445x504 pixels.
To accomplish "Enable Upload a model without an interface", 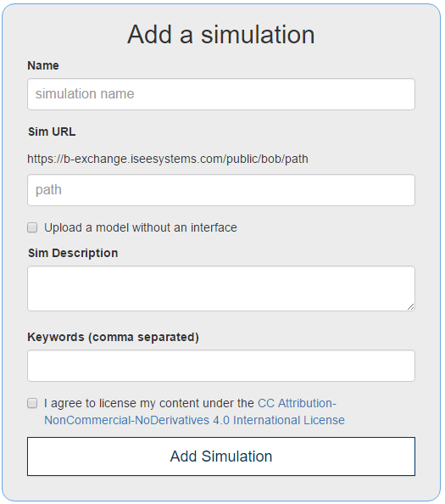I will click(x=32, y=227).
